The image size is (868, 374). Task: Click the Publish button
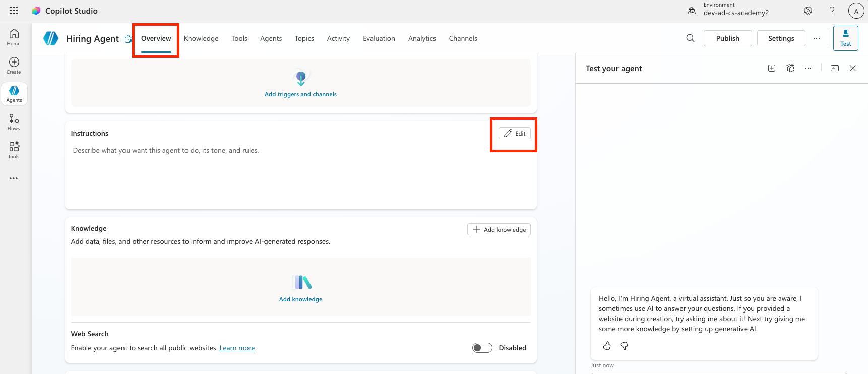tap(727, 38)
